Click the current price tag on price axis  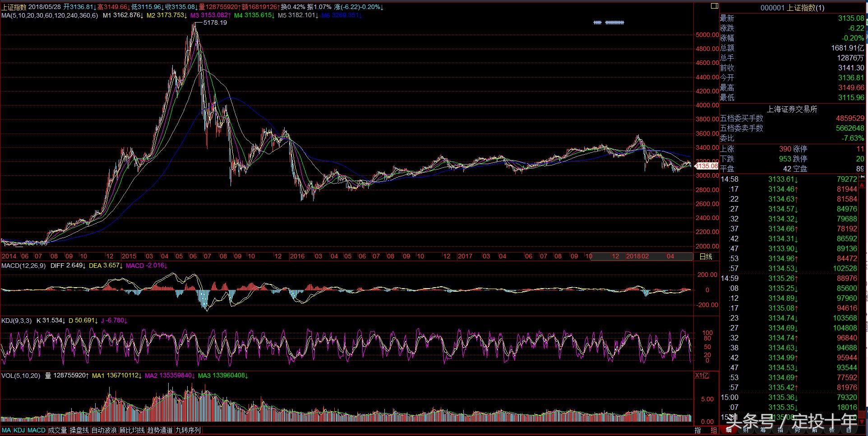coord(706,166)
